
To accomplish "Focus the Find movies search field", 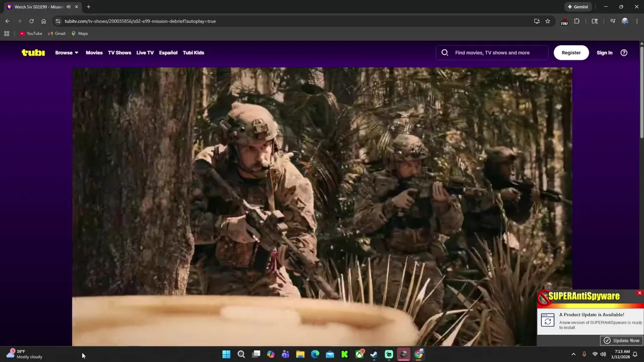I will point(492,52).
